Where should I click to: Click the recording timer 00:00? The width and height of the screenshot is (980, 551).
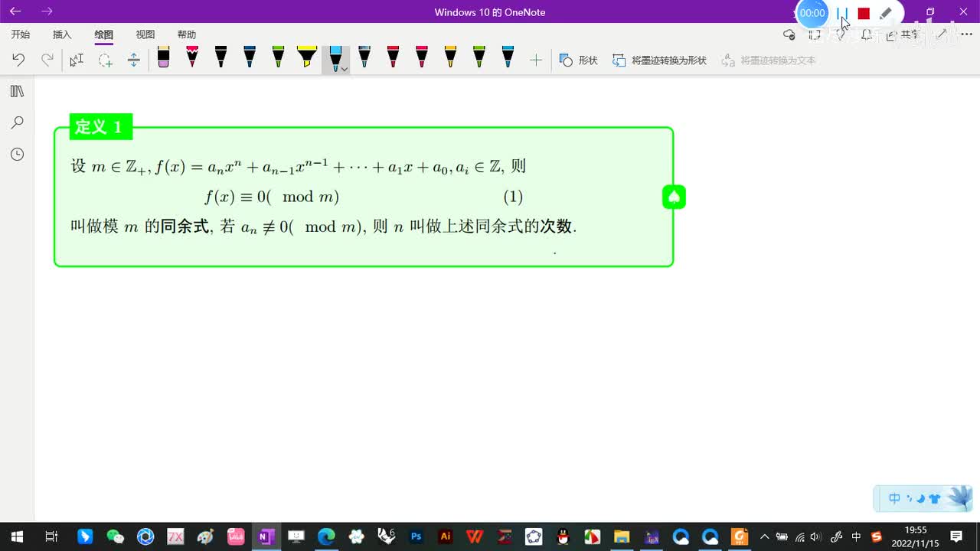(812, 13)
